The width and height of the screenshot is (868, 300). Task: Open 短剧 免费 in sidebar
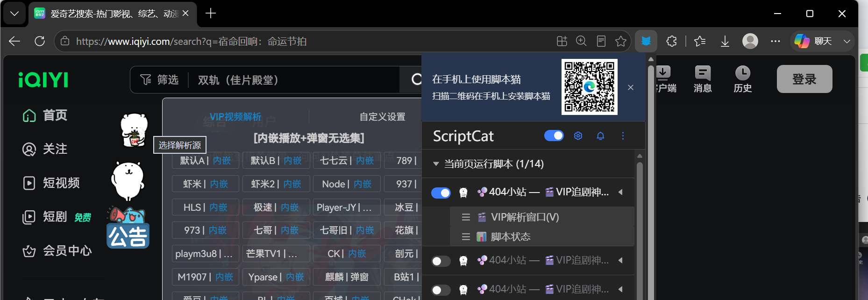[57, 217]
